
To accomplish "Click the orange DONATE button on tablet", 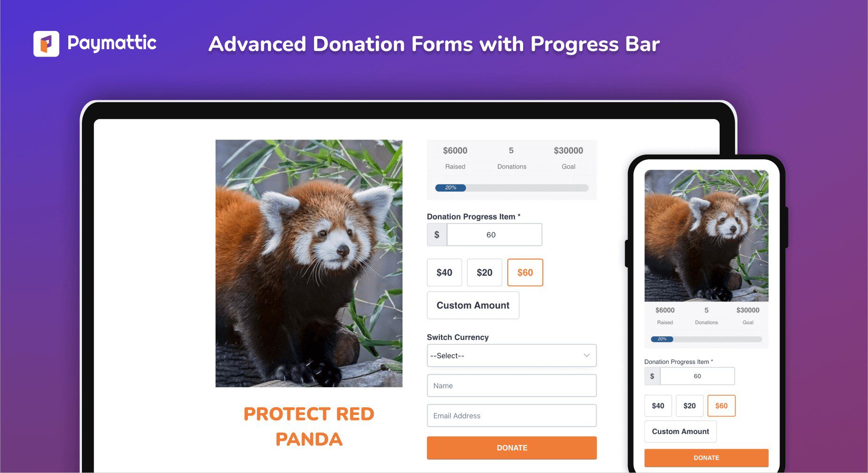I will pyautogui.click(x=512, y=448).
